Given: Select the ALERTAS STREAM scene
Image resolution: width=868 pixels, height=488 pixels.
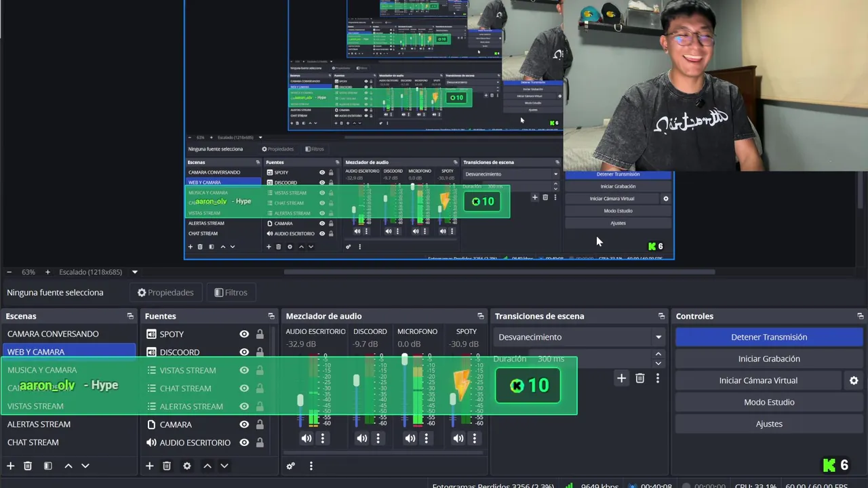Looking at the screenshot, I should click(70, 424).
